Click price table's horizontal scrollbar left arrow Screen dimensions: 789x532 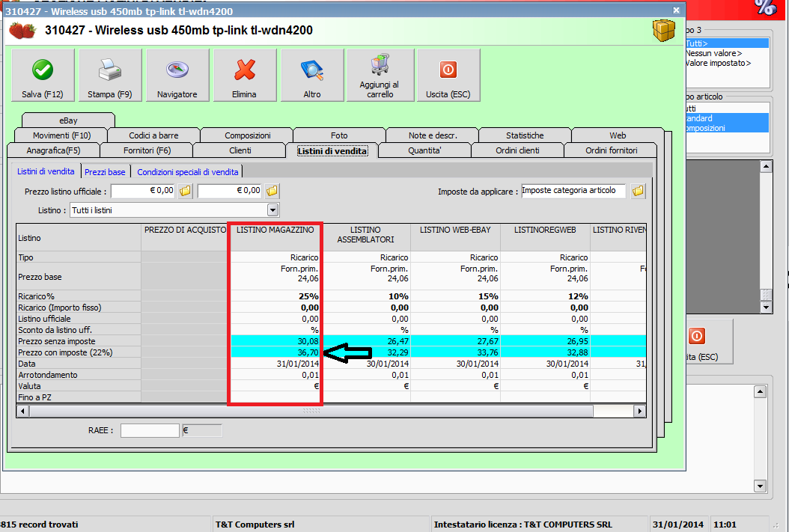22,411
